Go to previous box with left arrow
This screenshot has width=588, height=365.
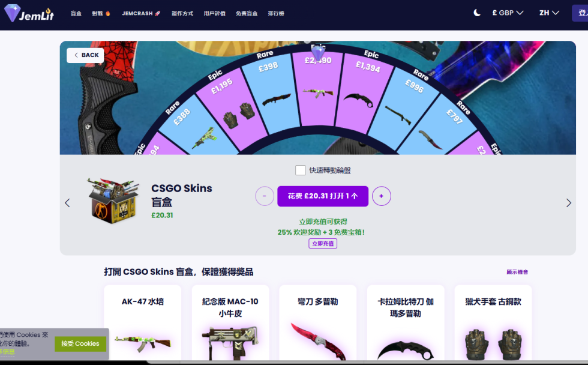67,203
